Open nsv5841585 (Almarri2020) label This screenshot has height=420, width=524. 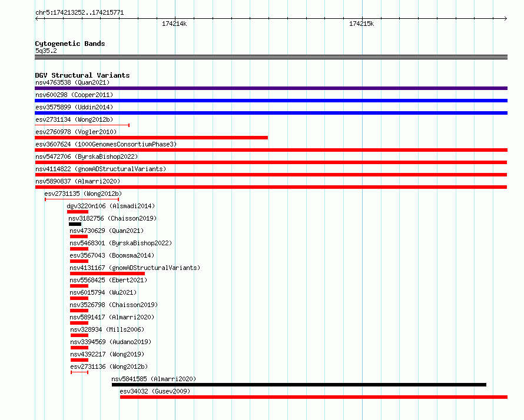coord(154,379)
